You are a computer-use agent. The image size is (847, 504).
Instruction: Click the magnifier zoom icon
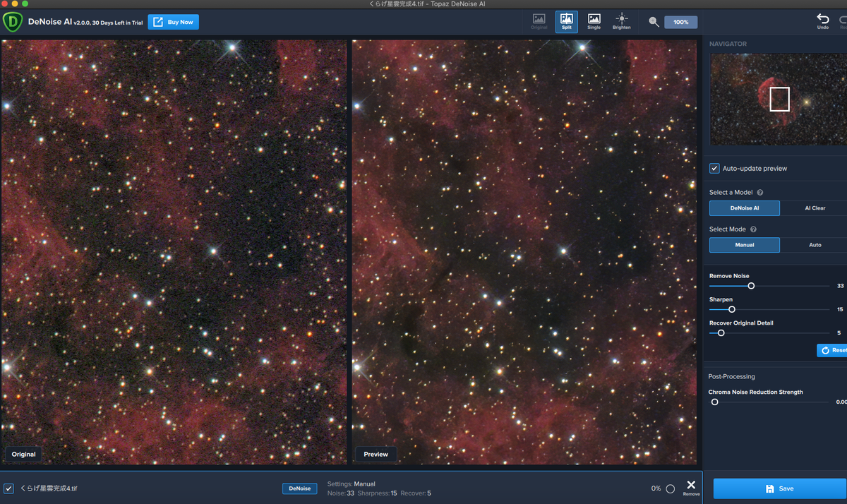[654, 22]
